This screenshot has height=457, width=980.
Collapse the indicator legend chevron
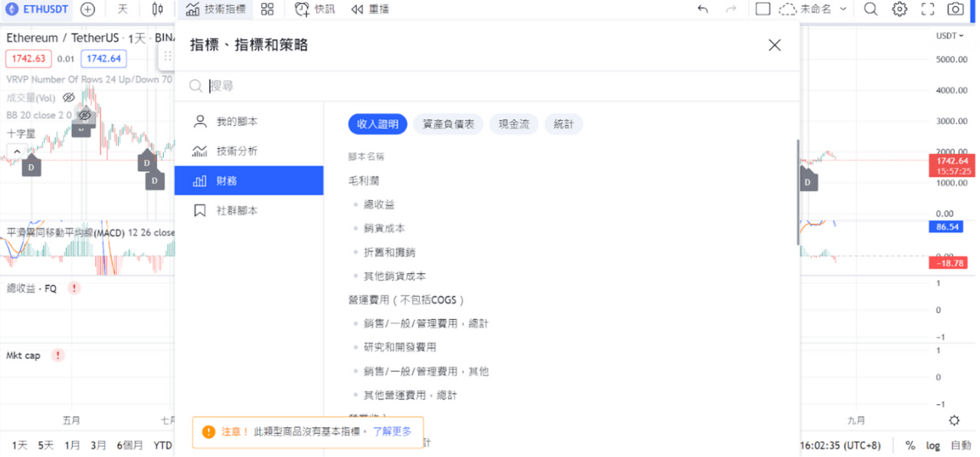click(17, 151)
